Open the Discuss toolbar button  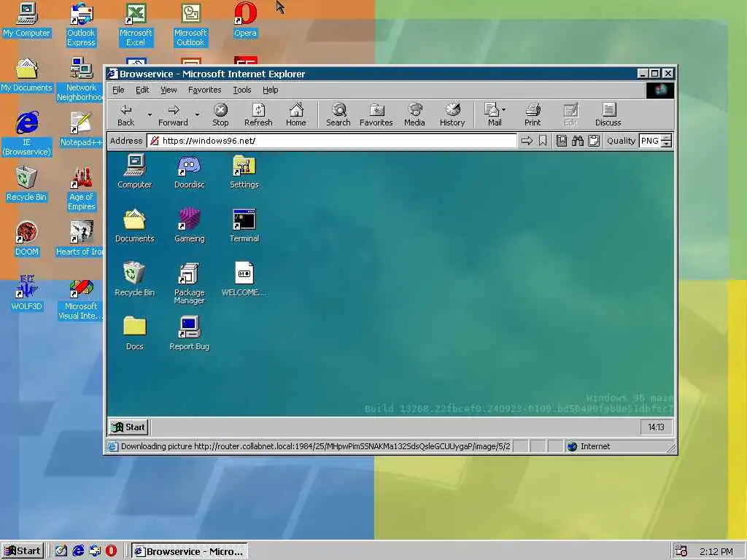tap(608, 114)
